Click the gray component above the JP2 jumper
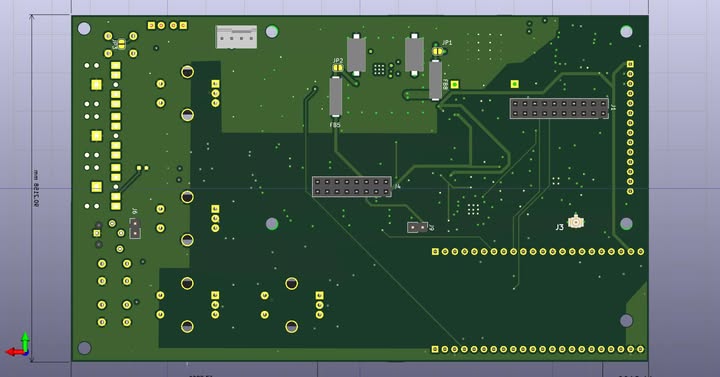 point(356,55)
